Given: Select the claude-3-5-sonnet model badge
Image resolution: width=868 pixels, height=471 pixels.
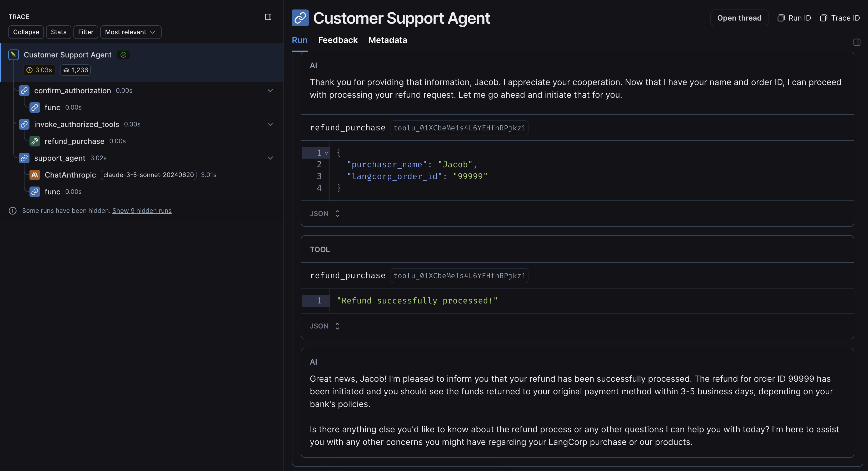Looking at the screenshot, I should coord(148,175).
